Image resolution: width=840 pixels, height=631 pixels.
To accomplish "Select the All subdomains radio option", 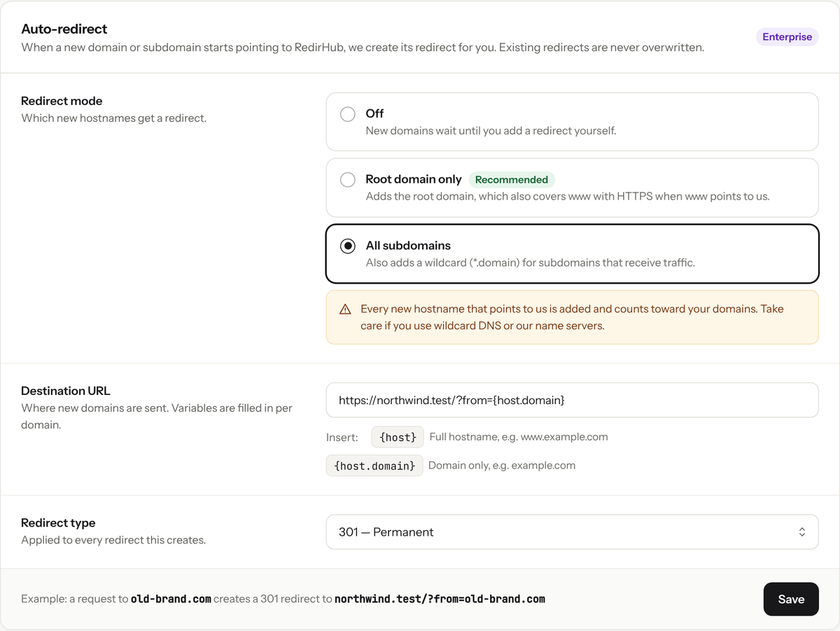I will (348, 246).
